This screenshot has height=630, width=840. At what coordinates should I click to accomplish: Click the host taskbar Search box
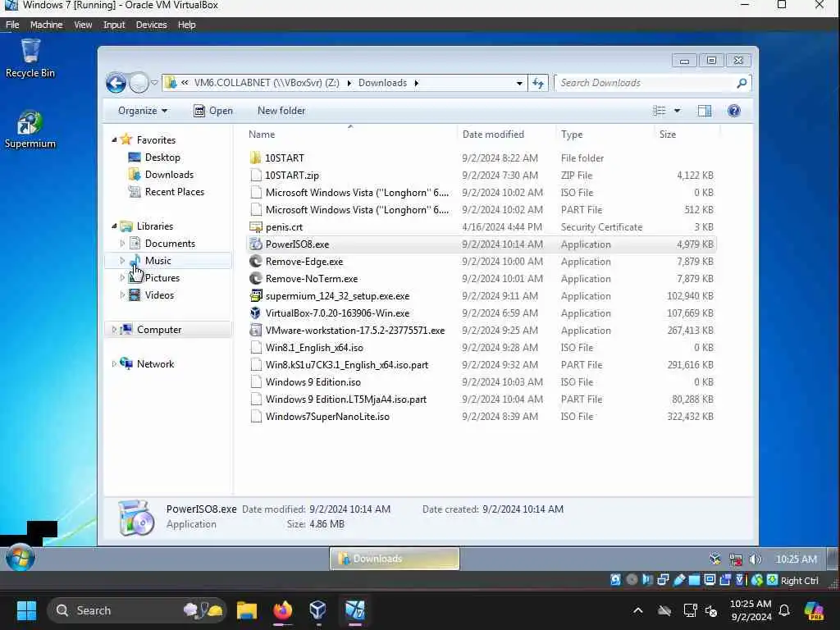coord(137,610)
